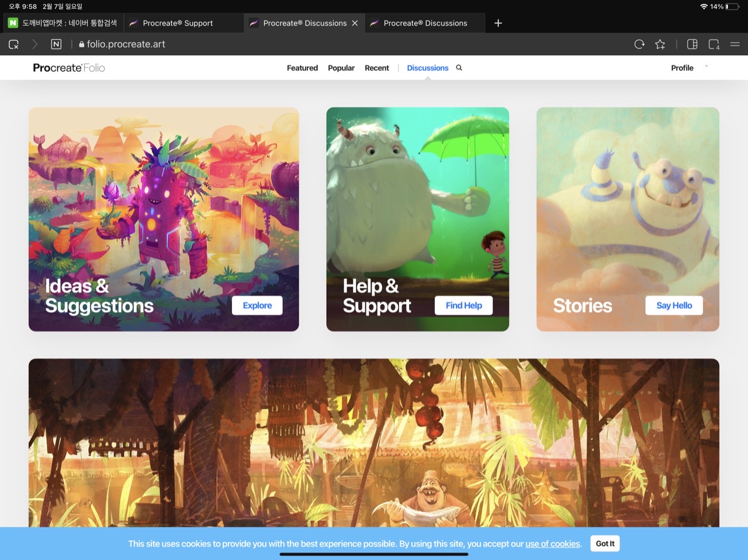Click the Explore button

click(x=257, y=305)
